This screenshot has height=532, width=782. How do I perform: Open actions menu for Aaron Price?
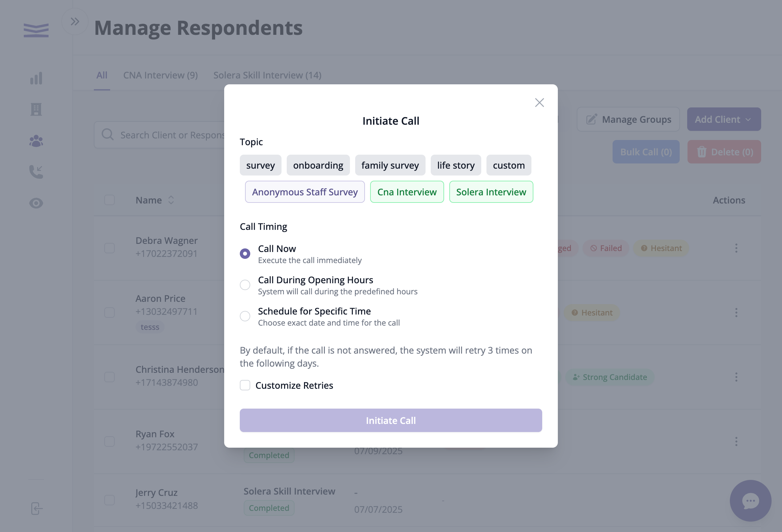click(736, 313)
